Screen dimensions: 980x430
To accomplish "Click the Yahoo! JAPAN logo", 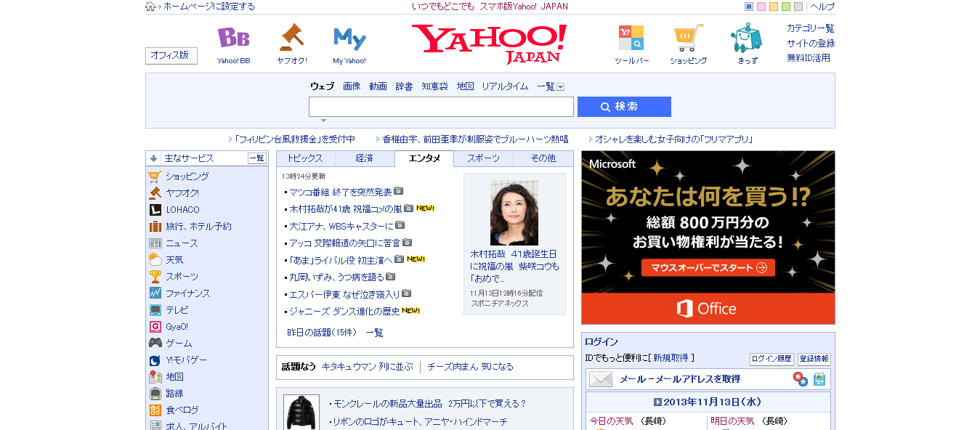I will pyautogui.click(x=489, y=43).
